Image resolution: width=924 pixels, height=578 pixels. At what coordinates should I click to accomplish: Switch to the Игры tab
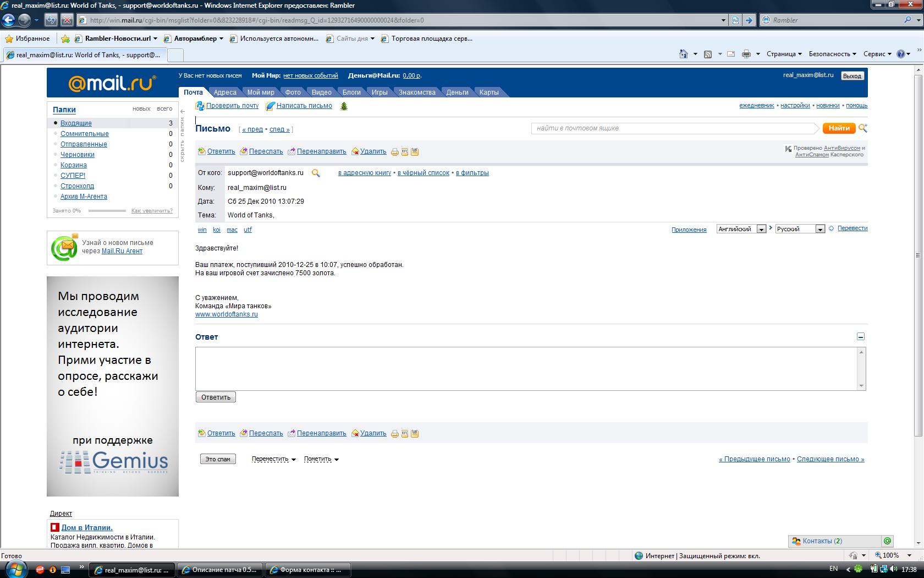tap(380, 92)
